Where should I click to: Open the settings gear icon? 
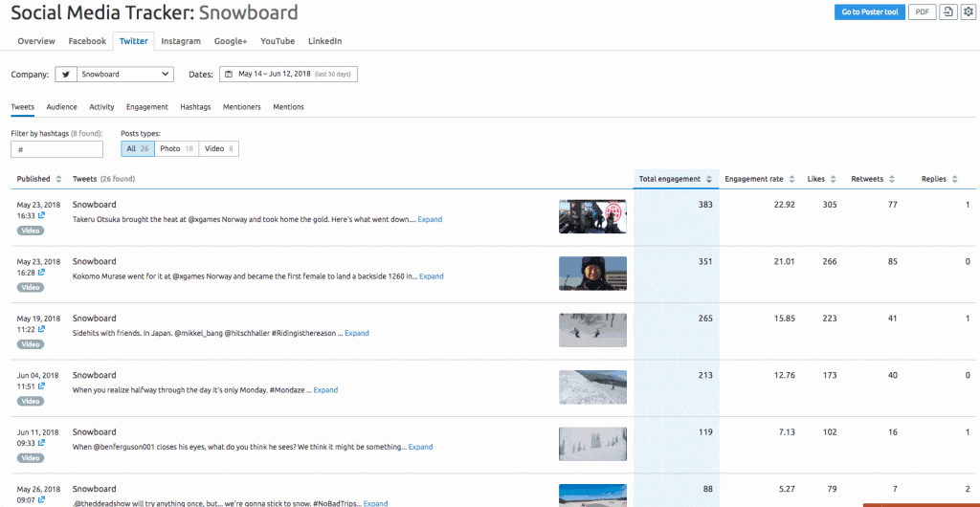point(968,11)
